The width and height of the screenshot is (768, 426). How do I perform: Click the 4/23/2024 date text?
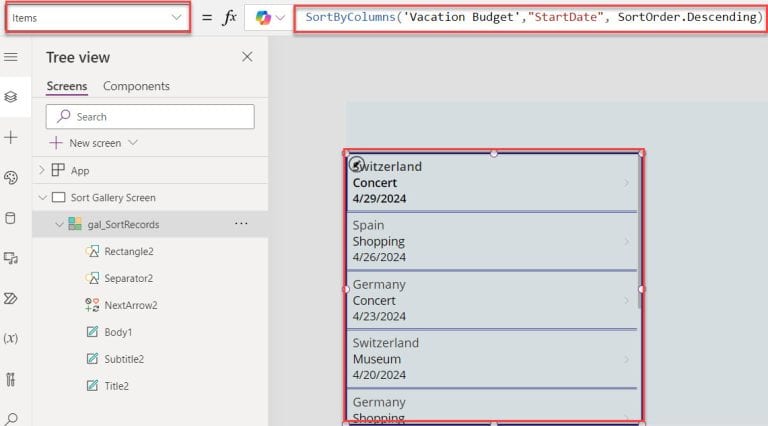(x=379, y=316)
